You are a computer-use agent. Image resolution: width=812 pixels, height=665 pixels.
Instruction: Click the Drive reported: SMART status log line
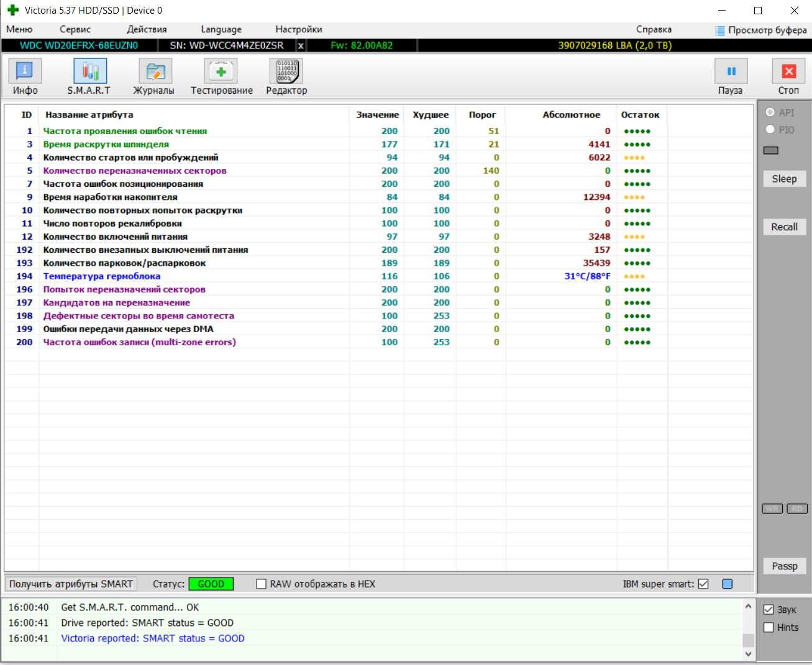point(147,623)
